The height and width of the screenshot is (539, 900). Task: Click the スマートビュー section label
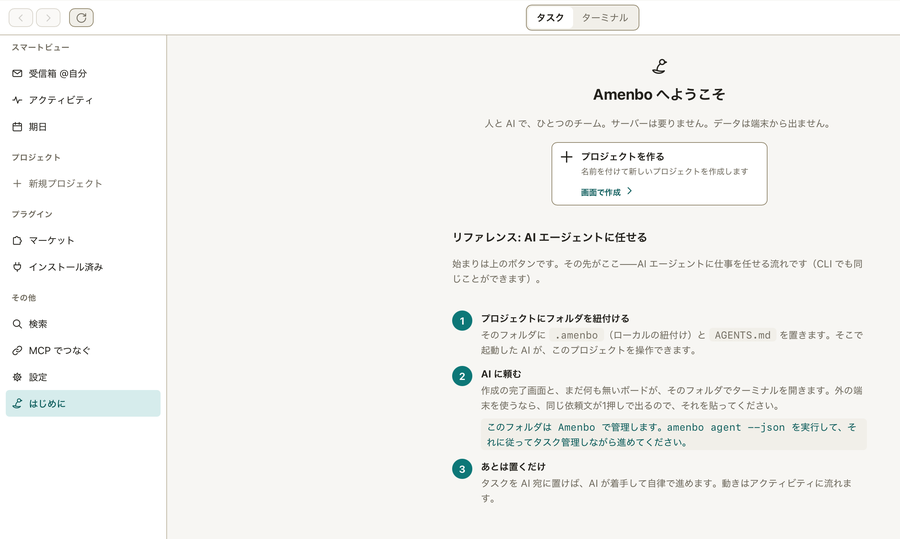pos(40,48)
